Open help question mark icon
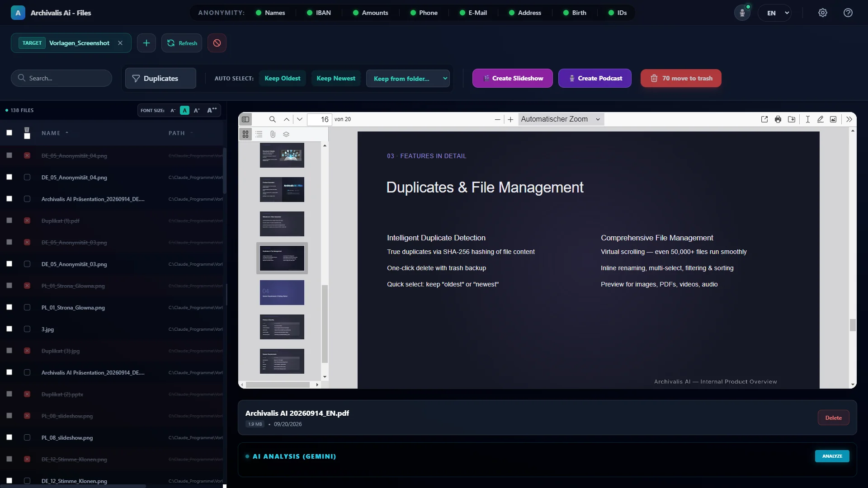The image size is (868, 488). pos(848,13)
